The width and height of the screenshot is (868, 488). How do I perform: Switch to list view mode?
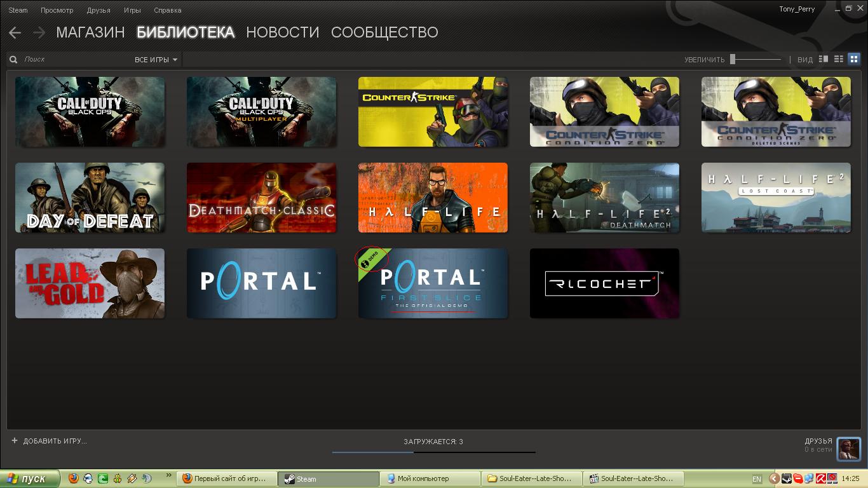tap(839, 59)
